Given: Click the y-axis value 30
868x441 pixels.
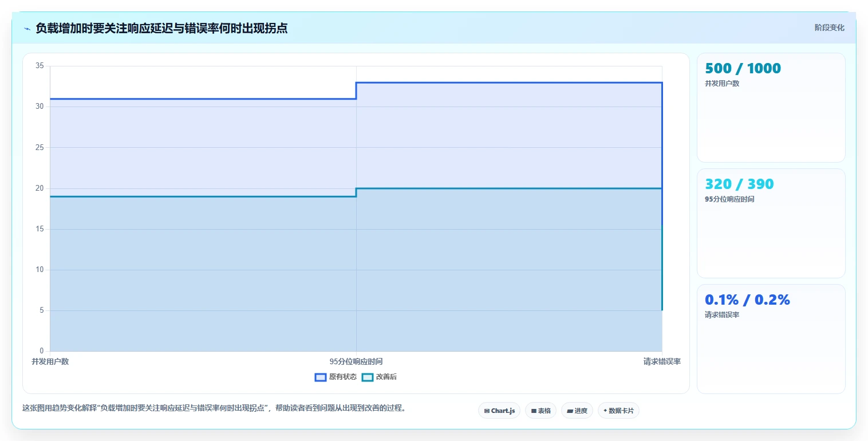Looking at the screenshot, I should click(40, 107).
